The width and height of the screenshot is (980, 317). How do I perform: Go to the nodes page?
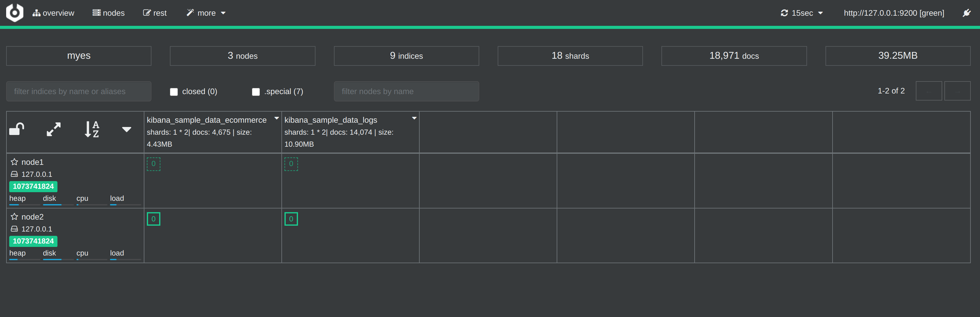click(x=109, y=13)
